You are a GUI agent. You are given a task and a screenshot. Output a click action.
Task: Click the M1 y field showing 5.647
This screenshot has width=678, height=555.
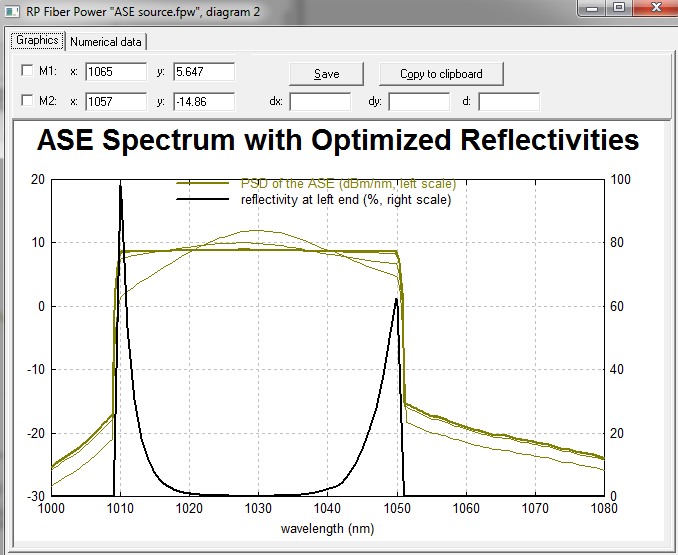pyautogui.click(x=203, y=72)
